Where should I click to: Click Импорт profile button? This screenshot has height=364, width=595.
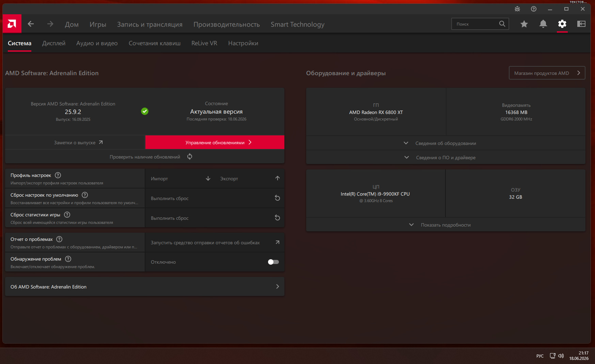pos(180,179)
